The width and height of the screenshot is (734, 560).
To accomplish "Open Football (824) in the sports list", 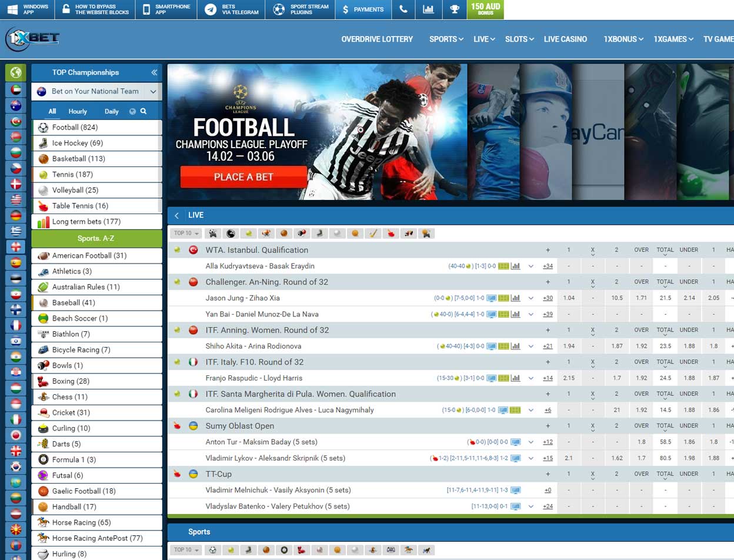I will click(96, 127).
